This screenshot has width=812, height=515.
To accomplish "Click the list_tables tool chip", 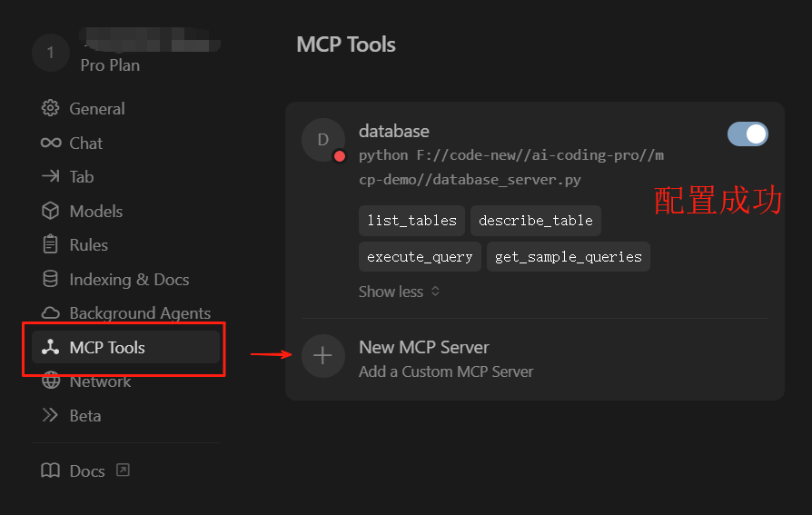I will [411, 221].
